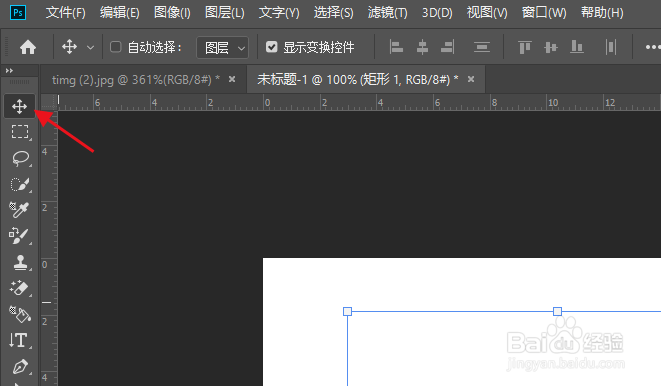The width and height of the screenshot is (661, 386).
Task: Click the ruler origin corner box
Action: click(x=49, y=102)
